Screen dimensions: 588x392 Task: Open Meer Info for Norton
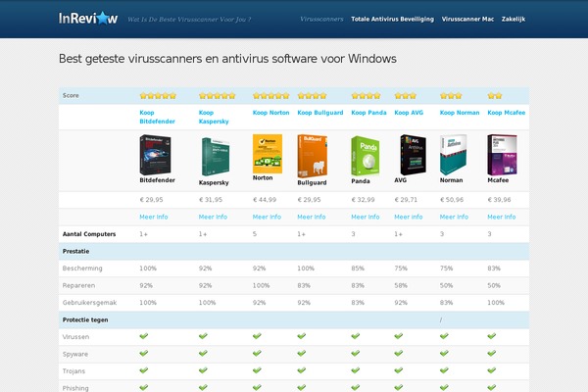(x=267, y=217)
